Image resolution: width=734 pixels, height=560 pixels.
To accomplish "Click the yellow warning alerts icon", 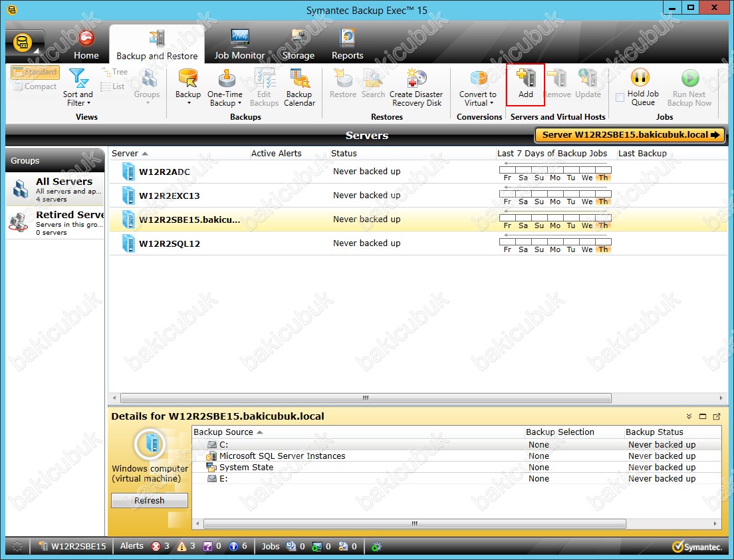I will coord(182,547).
